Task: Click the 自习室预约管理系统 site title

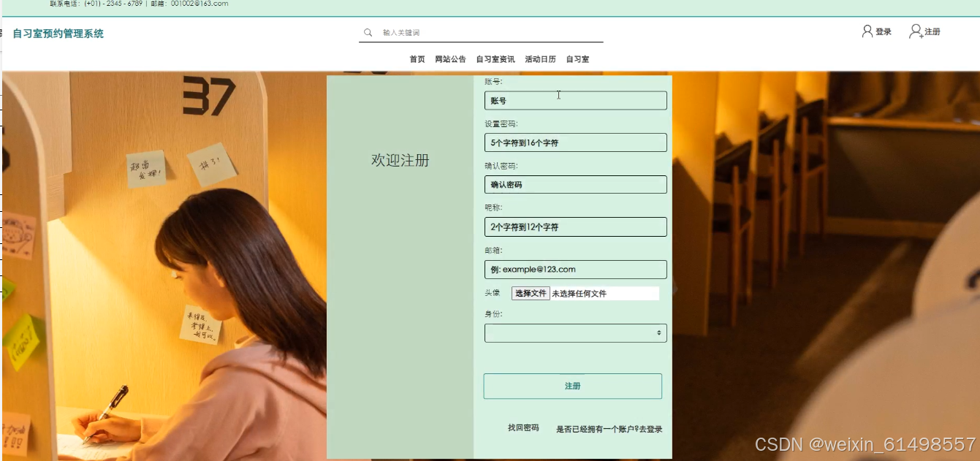Action: pos(58,34)
